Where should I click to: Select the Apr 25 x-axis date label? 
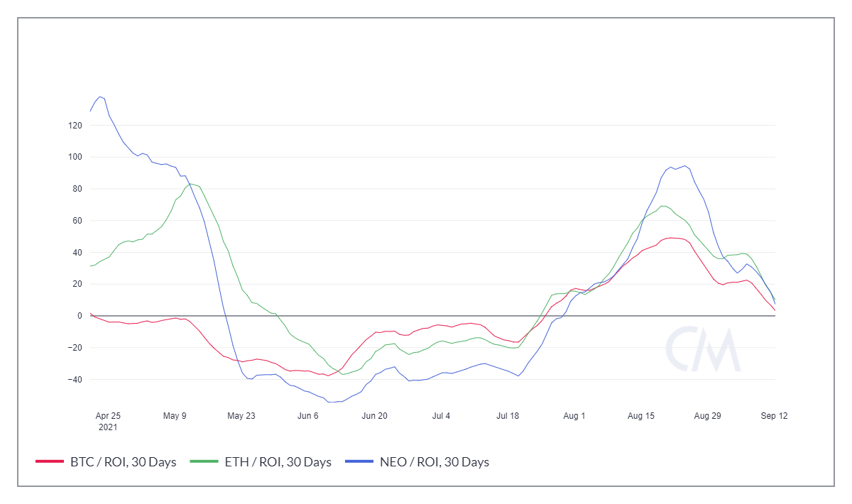[108, 416]
